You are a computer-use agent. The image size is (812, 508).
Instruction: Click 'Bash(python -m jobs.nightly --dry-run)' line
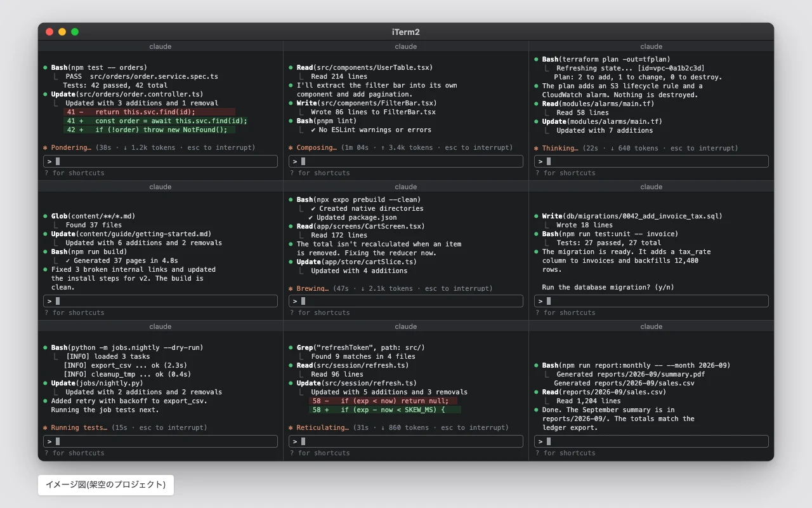tap(123, 347)
